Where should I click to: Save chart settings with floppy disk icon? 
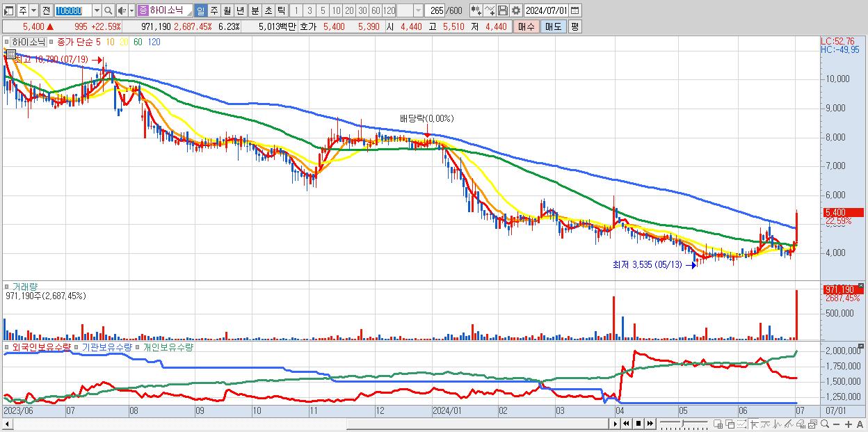coord(503,10)
